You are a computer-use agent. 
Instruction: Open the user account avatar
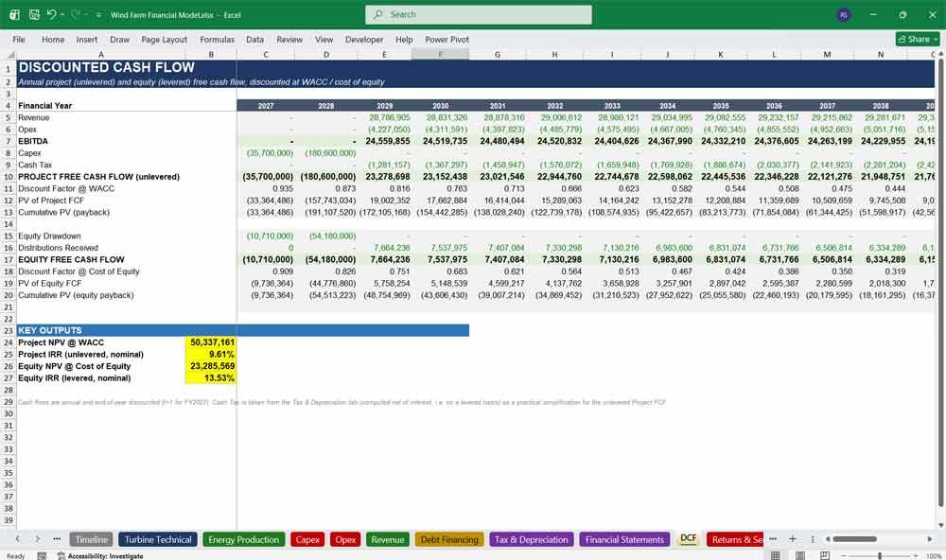(844, 14)
